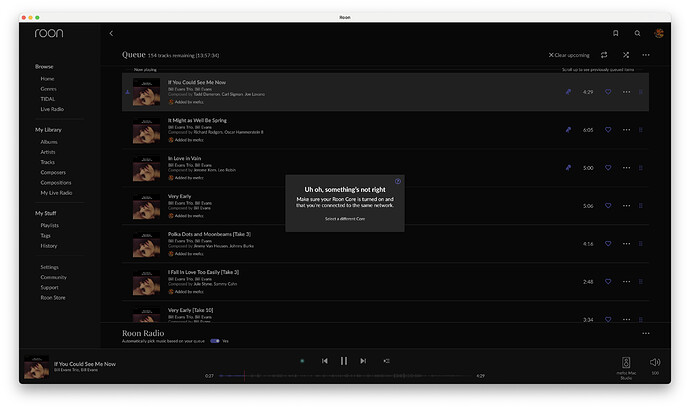Skip to the next track
Image resolution: width=690 pixels, height=409 pixels.
click(363, 361)
